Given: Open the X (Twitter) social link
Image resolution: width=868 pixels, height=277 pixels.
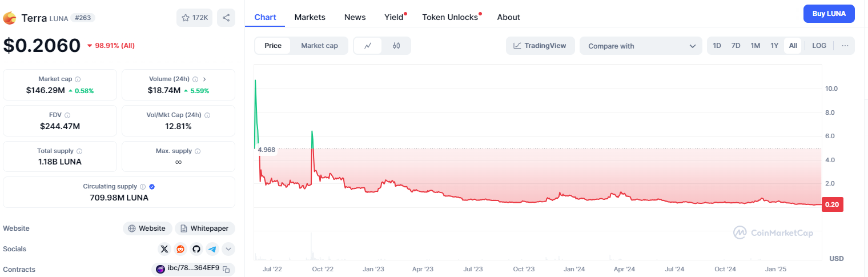Looking at the screenshot, I should coord(164,248).
